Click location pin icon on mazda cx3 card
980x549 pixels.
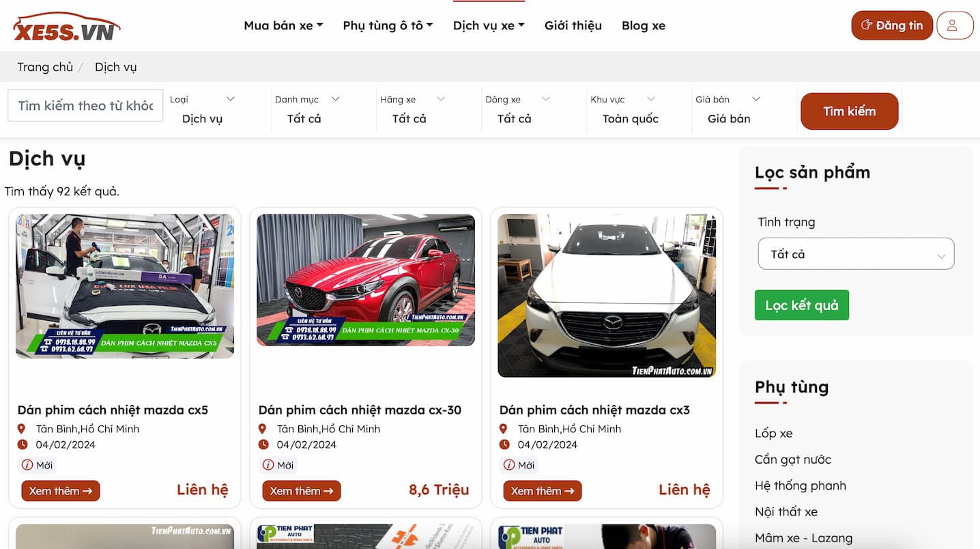504,429
